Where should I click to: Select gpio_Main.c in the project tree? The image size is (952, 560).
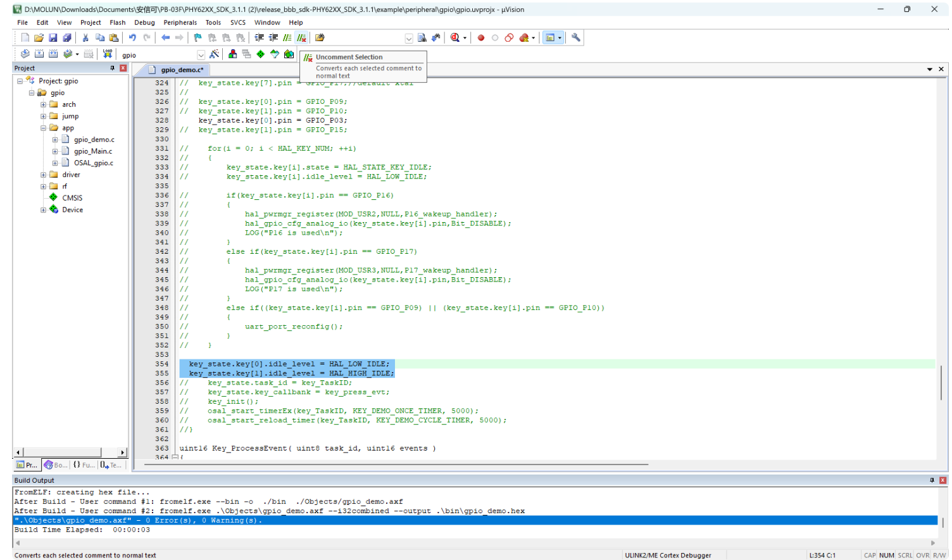93,152
